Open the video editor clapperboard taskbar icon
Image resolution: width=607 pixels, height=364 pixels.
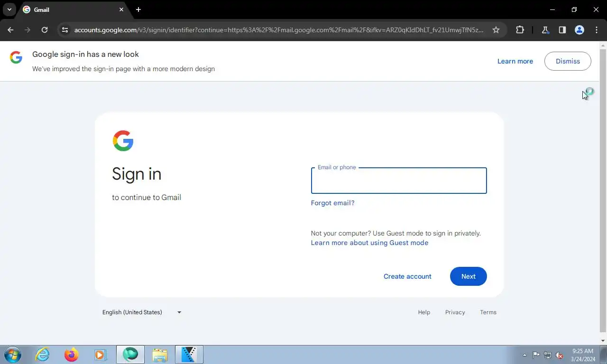(x=189, y=355)
